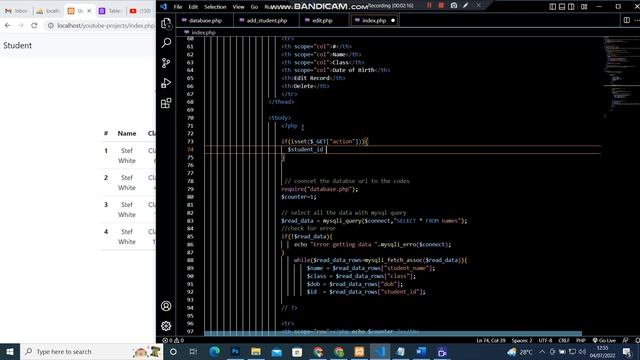Click the split editor right icon
640x360 pixels.
coord(627,20)
